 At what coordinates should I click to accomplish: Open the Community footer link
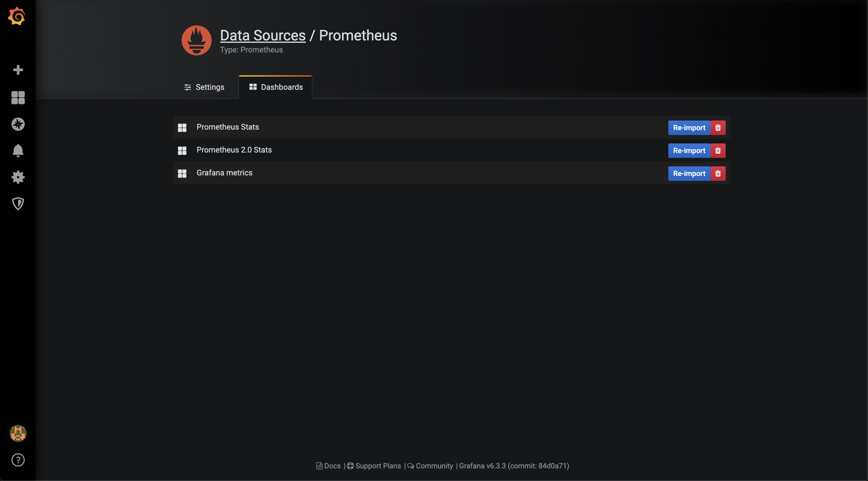click(430, 466)
